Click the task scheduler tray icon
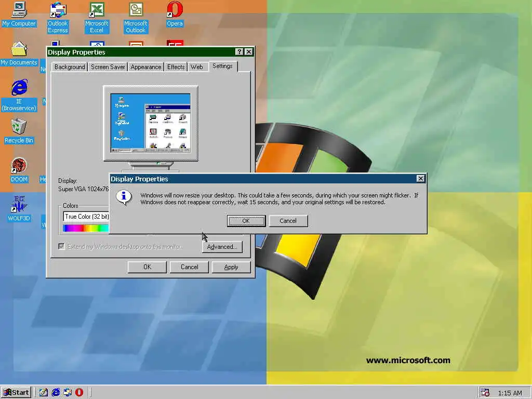Screen dimensions: 532x399 [485, 393]
